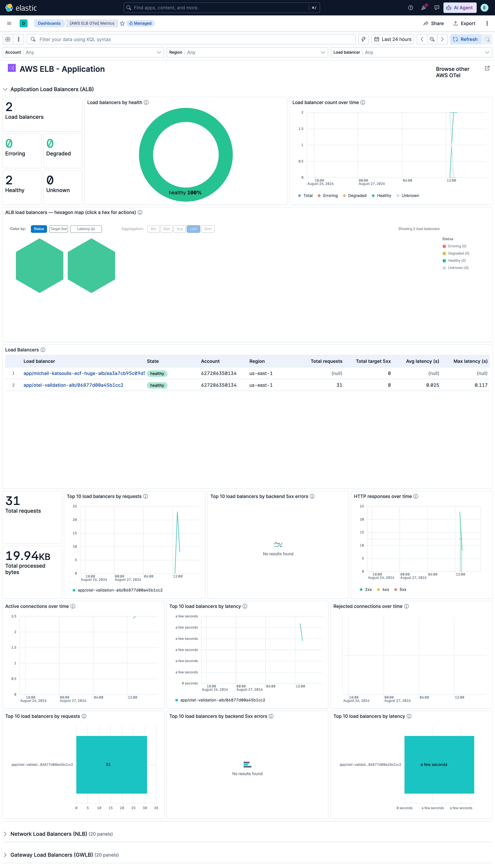Open the Region filter dropdown
Screen dimensions: 495x868
coord(247,52)
